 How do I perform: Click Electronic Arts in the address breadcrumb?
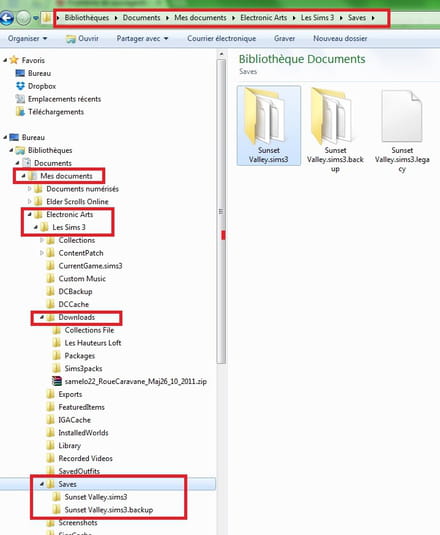point(263,18)
